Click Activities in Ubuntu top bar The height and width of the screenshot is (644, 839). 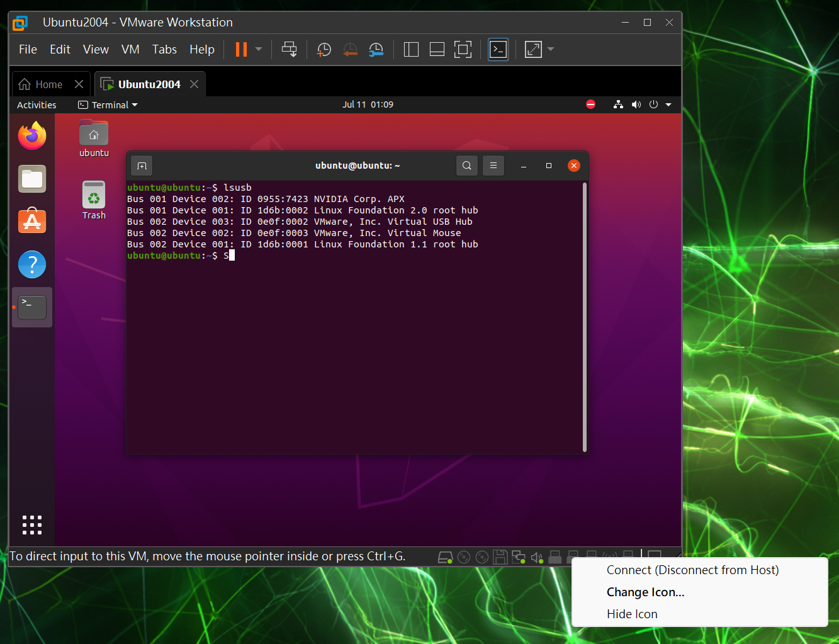coord(37,105)
